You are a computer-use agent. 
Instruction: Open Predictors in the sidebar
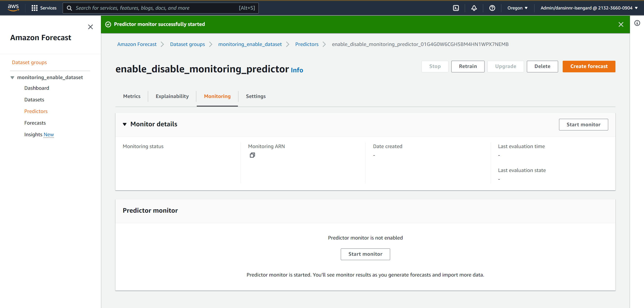[36, 111]
